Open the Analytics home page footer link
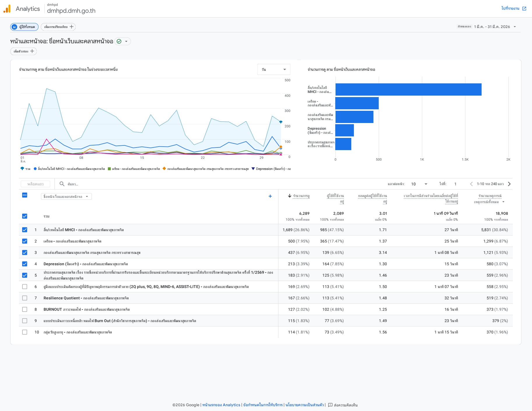 (x=221, y=405)
